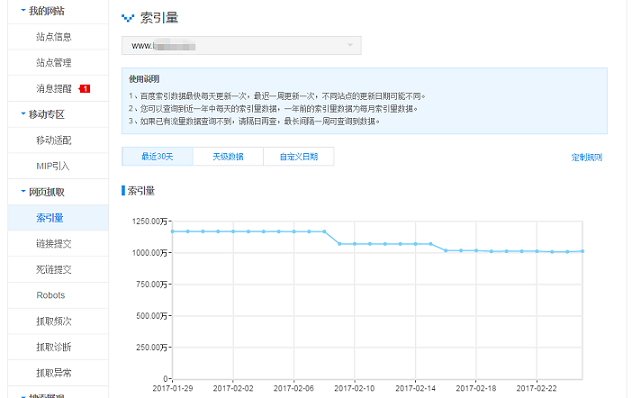This screenshot has height=398, width=632.
Task: Open 抓取频次 in the sidebar
Action: tap(54, 321)
